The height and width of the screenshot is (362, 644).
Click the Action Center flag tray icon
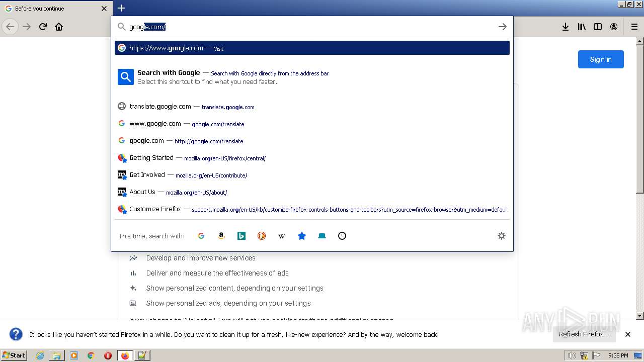coord(596,355)
